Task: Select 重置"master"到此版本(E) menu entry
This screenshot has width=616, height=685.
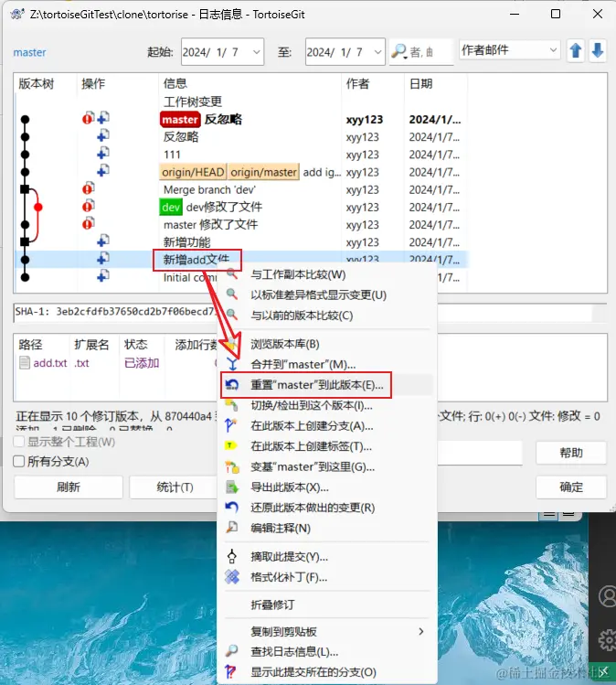Action: (326, 384)
